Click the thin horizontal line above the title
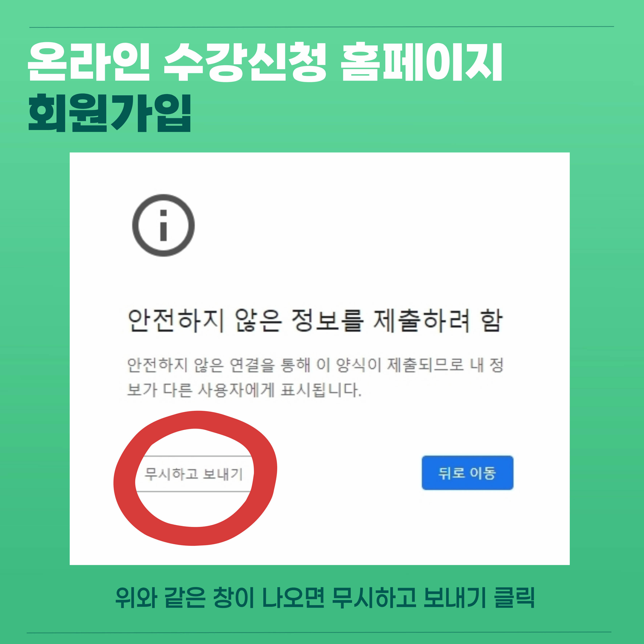644x644 pixels. click(x=322, y=27)
